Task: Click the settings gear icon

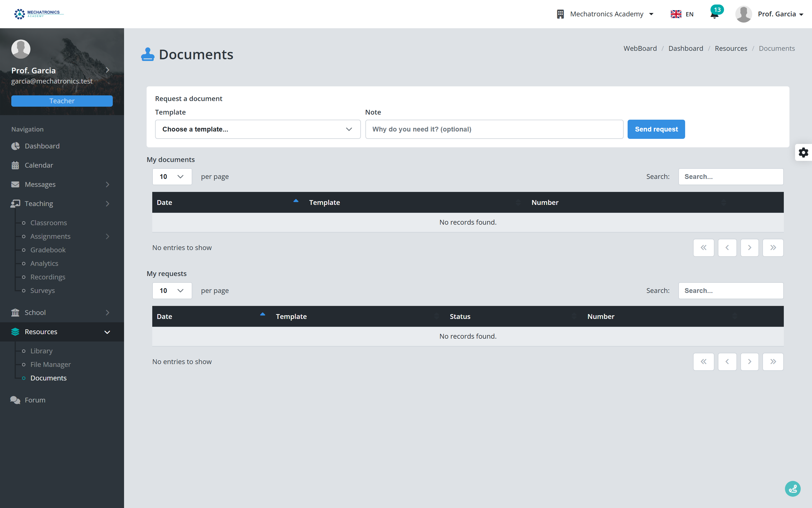Action: click(x=803, y=152)
